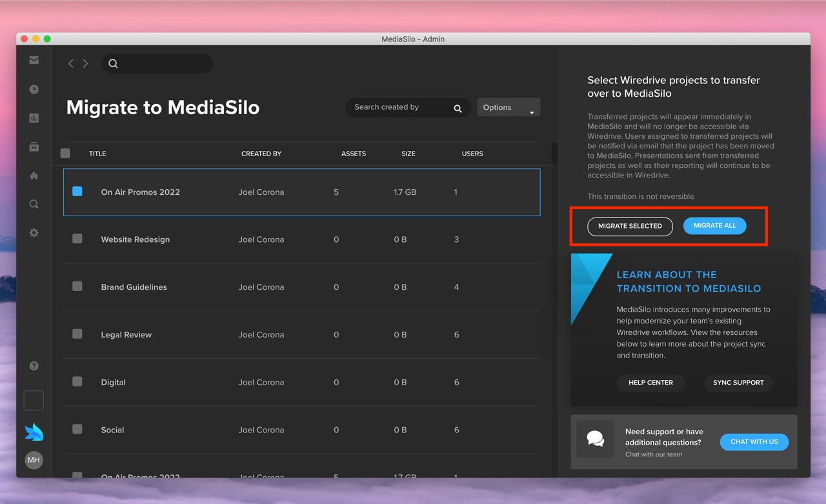
Task: Open the inbox envelope icon in sidebar
Action: (x=34, y=61)
